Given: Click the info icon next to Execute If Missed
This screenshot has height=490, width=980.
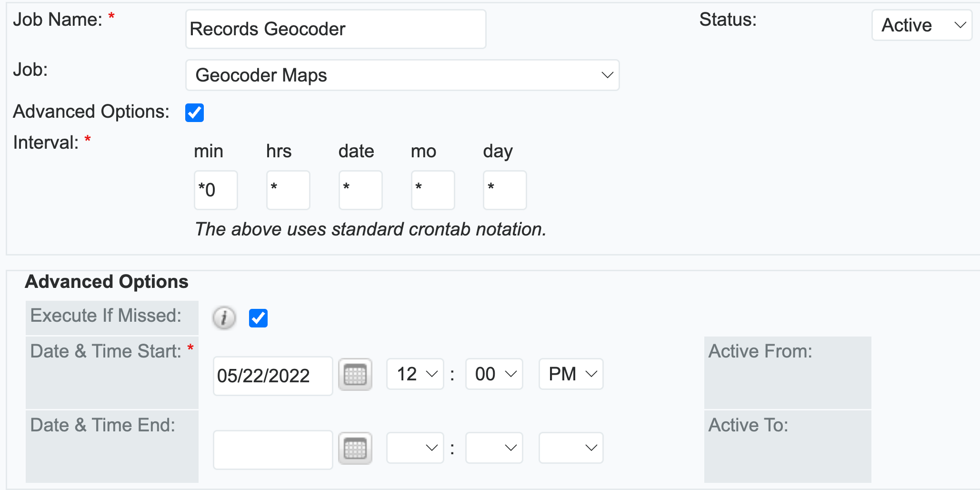Looking at the screenshot, I should tap(224, 318).
